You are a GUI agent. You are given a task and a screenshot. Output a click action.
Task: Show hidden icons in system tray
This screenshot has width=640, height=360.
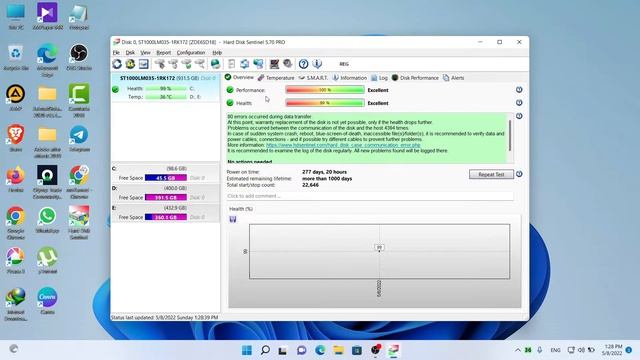pos(518,350)
